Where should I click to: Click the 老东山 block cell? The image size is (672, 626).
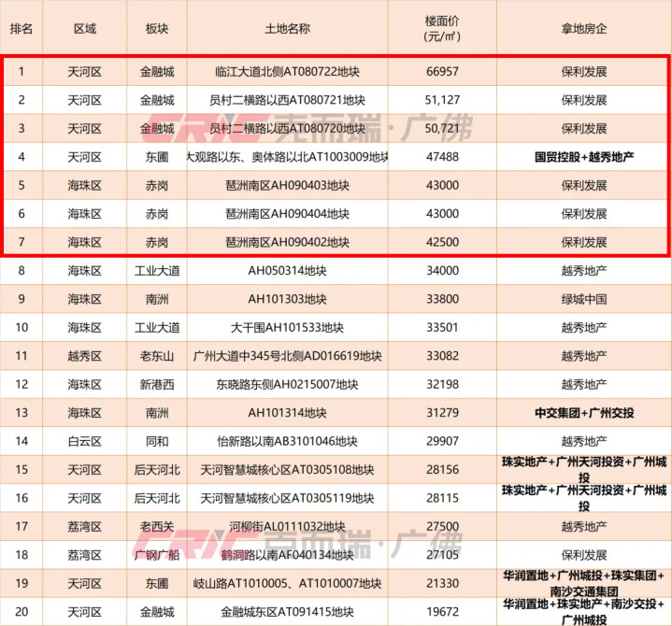pyautogui.click(x=157, y=356)
